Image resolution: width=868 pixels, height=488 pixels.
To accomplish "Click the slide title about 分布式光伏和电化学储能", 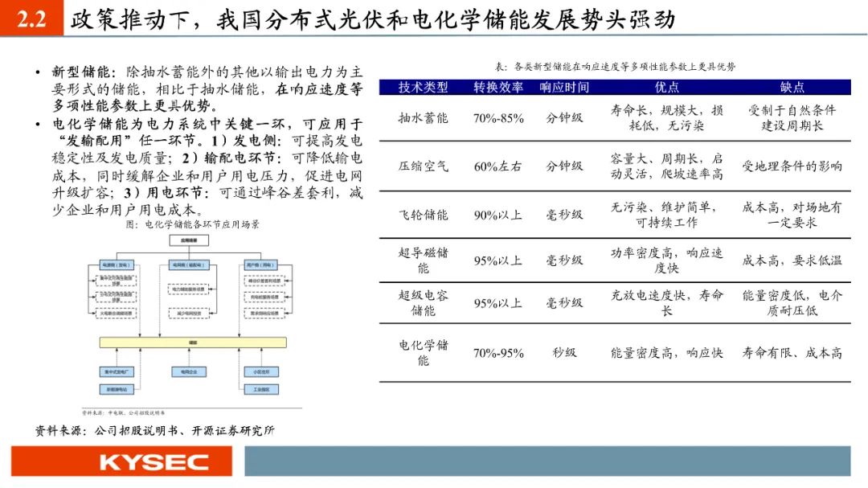I will click(x=373, y=19).
